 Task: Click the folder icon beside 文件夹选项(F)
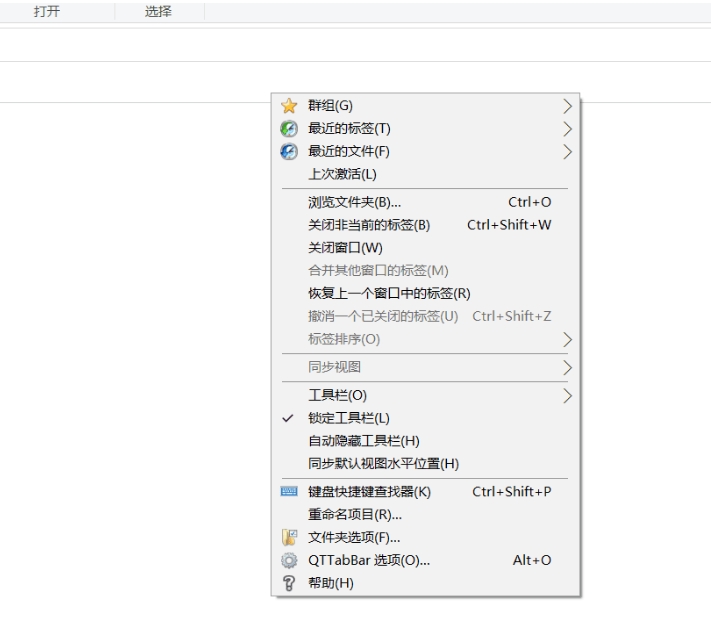click(289, 538)
